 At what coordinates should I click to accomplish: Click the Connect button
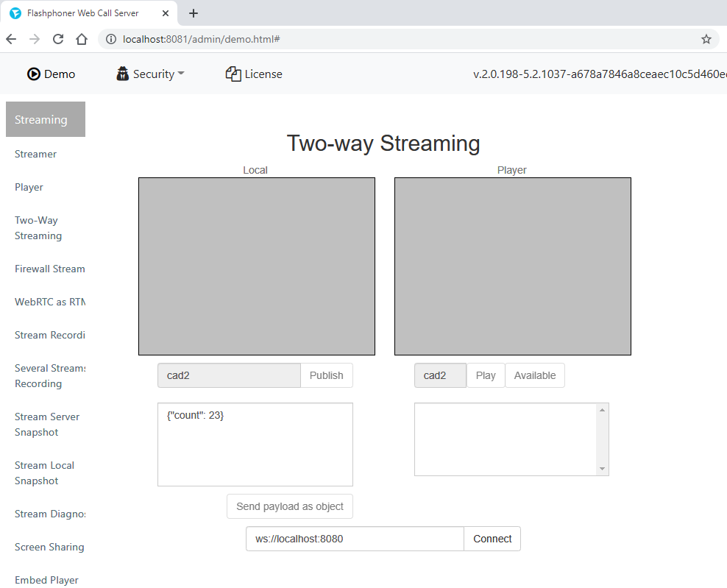pos(492,539)
